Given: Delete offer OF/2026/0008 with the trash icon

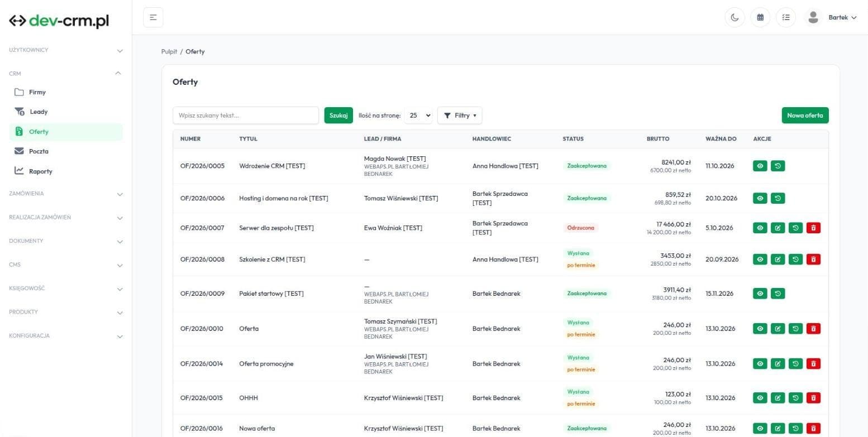Looking at the screenshot, I should (x=813, y=260).
